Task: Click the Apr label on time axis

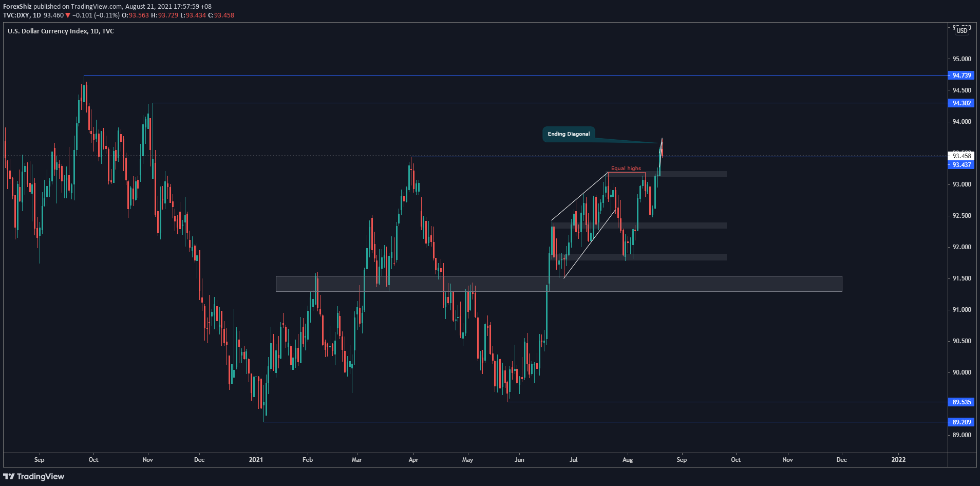Action: pos(413,460)
